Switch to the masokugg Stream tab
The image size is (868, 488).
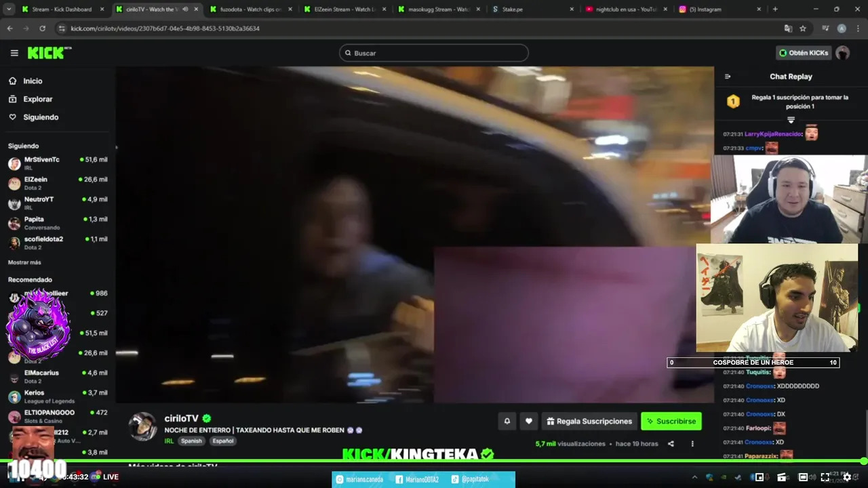click(439, 9)
